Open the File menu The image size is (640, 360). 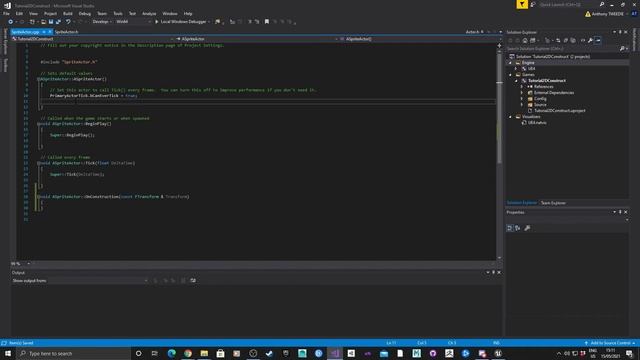click(x=6, y=13)
